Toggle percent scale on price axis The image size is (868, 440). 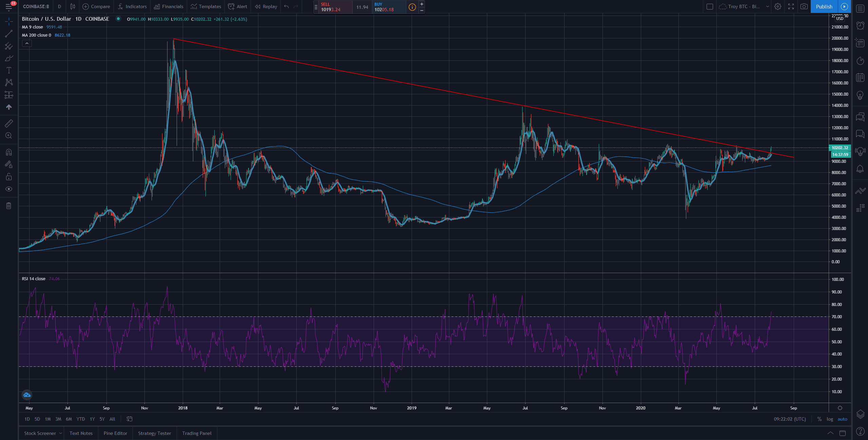pyautogui.click(x=819, y=419)
